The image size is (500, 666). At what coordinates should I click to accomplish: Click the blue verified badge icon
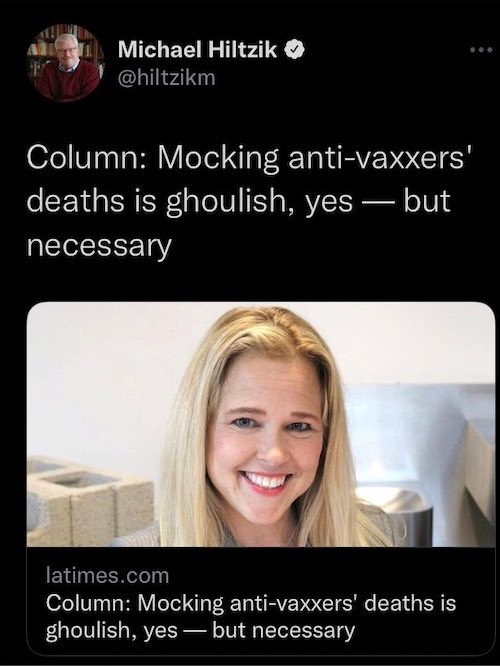click(x=297, y=50)
